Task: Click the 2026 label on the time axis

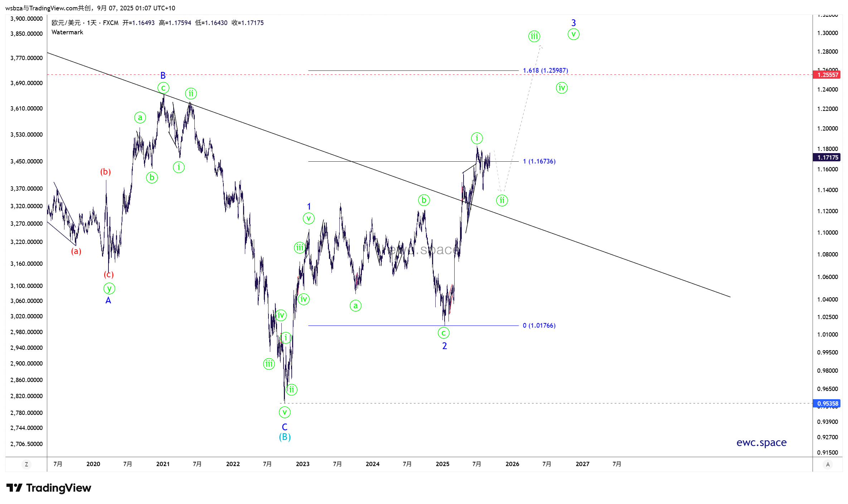Action: 512,464
